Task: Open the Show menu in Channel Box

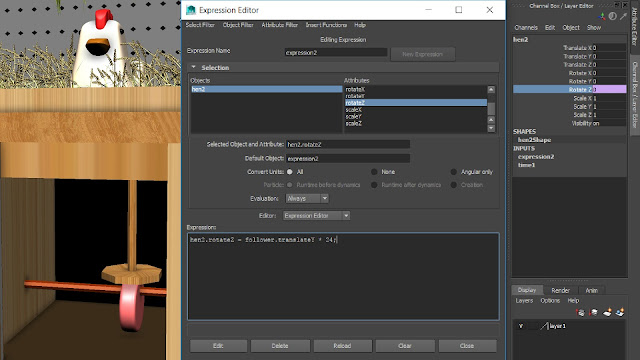Action: 594,27
